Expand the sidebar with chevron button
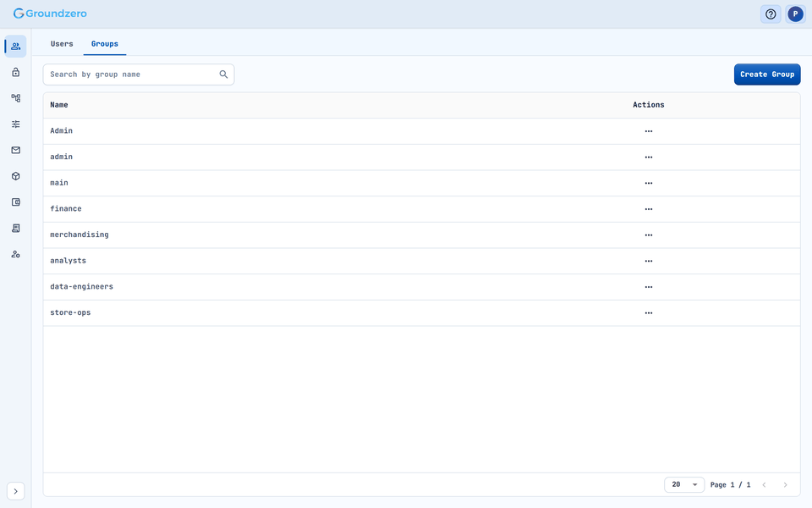This screenshot has height=508, width=812. (x=15, y=491)
